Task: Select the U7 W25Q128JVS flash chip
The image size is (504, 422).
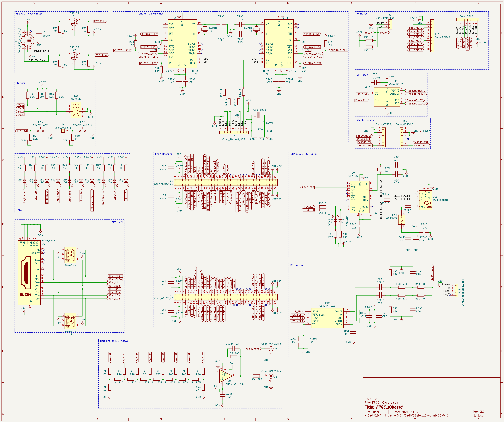Action: (387, 97)
